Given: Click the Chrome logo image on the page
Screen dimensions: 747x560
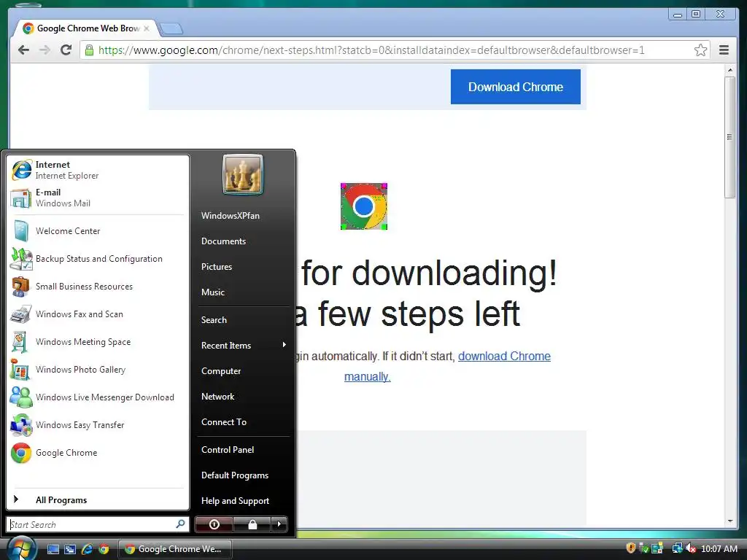Looking at the screenshot, I should (x=364, y=206).
